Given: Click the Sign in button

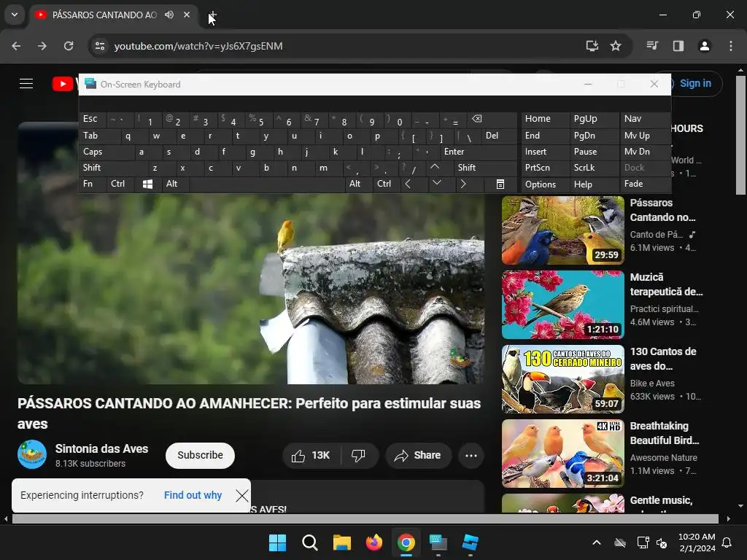Looking at the screenshot, I should [695, 83].
